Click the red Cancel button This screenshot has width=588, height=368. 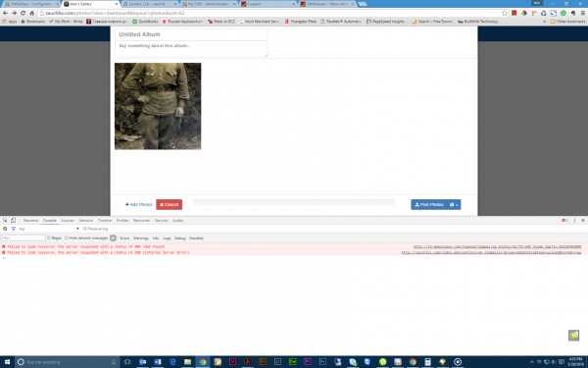170,205
